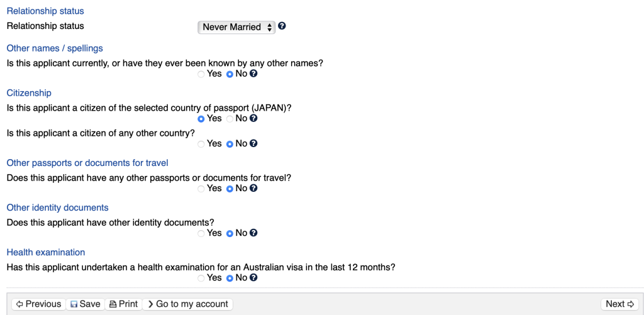Viewport: 644px width, 315px height.
Task: Click help icon beside Relationship status dropdown
Action: pos(282,26)
